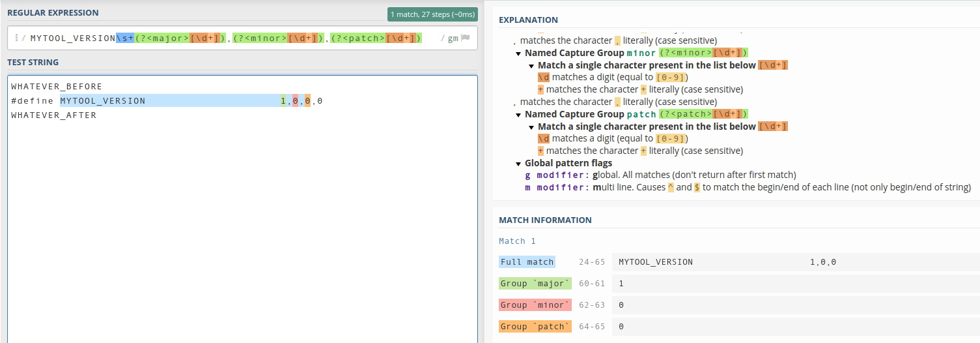The height and width of the screenshot is (343, 980).
Task: Click the '(?<major>[\d+])' group in the regex
Action: pyautogui.click(x=180, y=38)
